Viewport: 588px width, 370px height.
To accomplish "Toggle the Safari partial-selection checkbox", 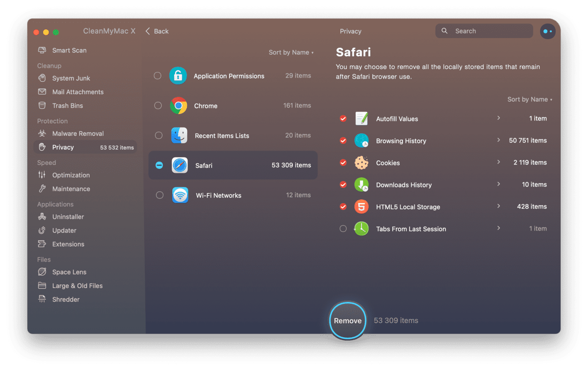I will click(159, 165).
